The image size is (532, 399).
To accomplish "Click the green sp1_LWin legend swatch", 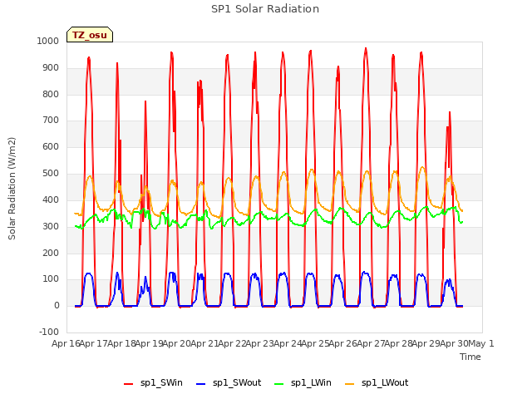I will point(279,384).
